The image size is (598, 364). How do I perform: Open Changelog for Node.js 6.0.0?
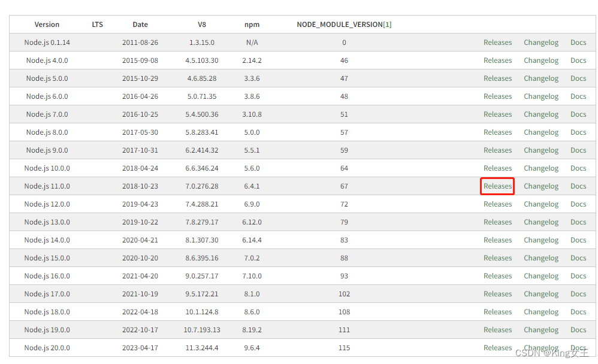(541, 96)
